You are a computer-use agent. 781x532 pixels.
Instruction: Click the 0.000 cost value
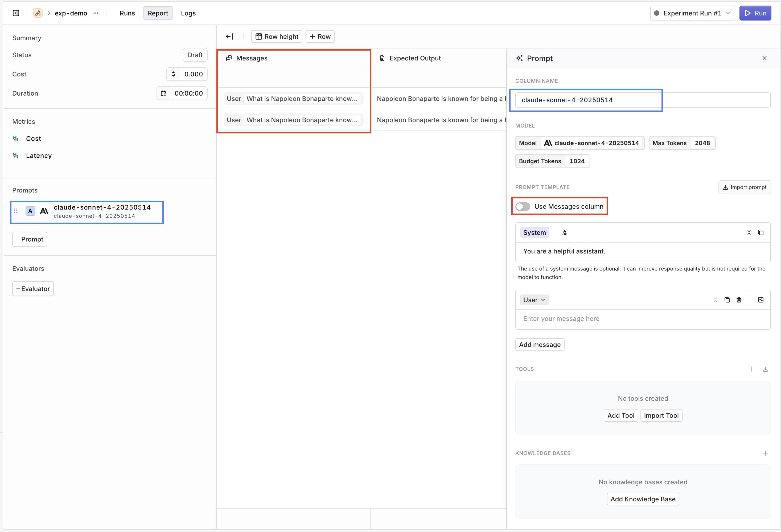coord(194,74)
